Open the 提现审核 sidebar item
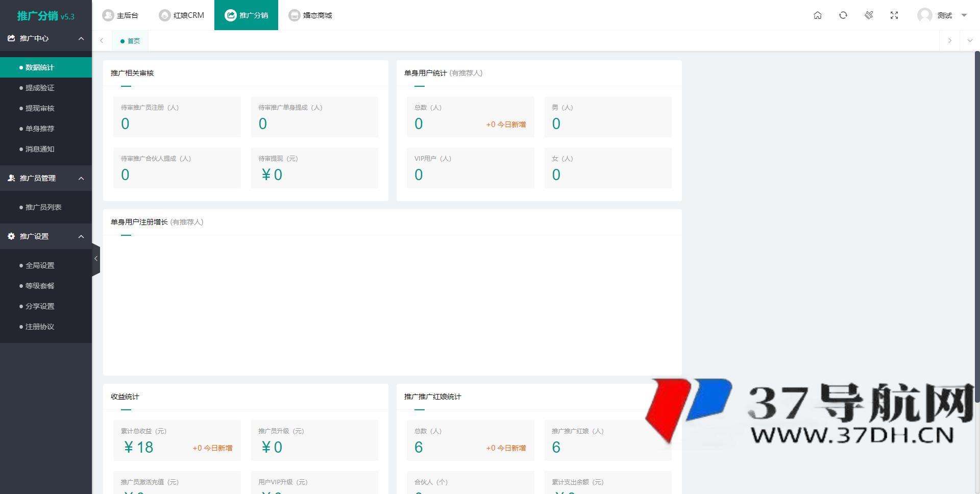Viewport: 980px width, 494px height. [x=40, y=108]
